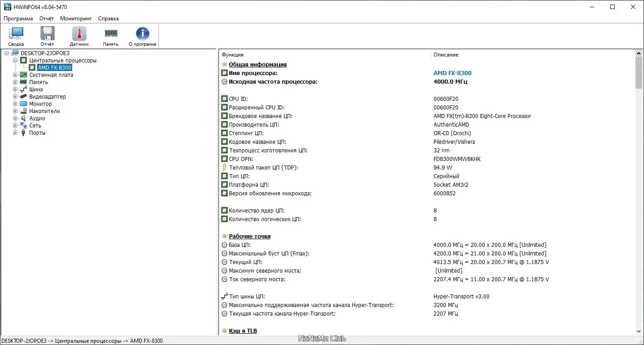The width and height of the screenshot is (644, 345).
Task: Click the DESKTOP-2JOPOE3 computer icon in tree
Action: pyautogui.click(x=15, y=53)
